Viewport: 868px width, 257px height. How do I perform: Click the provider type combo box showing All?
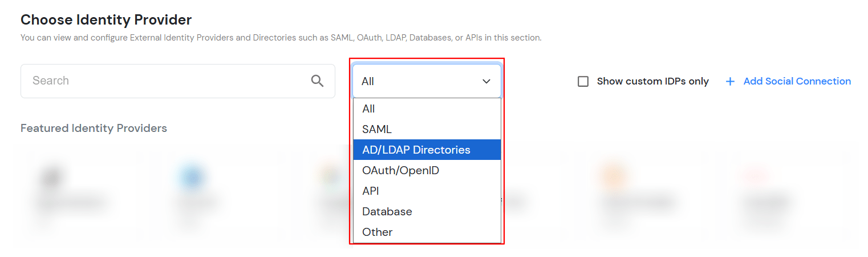(x=419, y=82)
